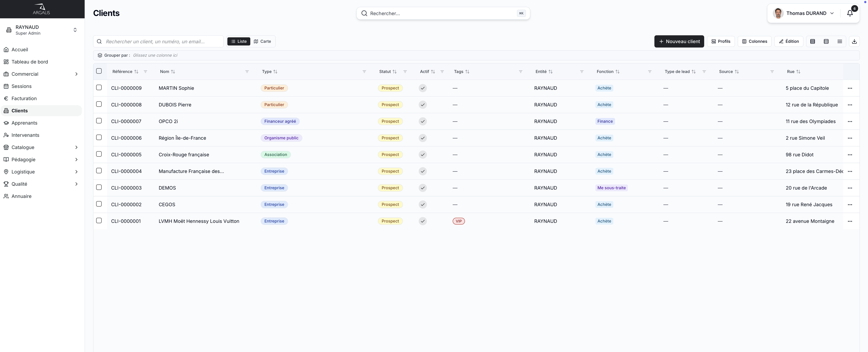This screenshot has height=352, width=868.
Task: Filter the Fonction column
Action: [650, 72]
